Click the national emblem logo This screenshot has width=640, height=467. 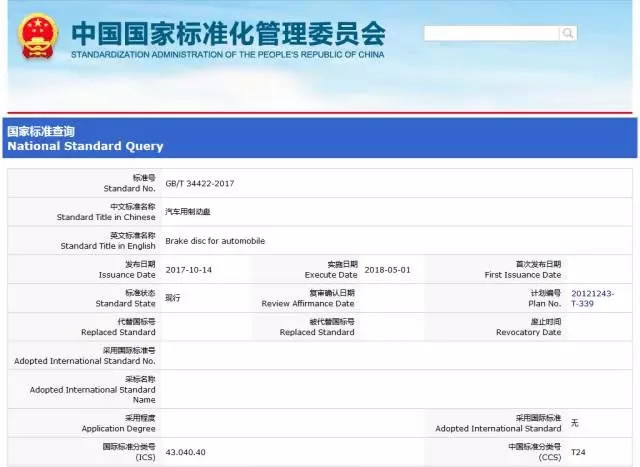click(x=39, y=36)
